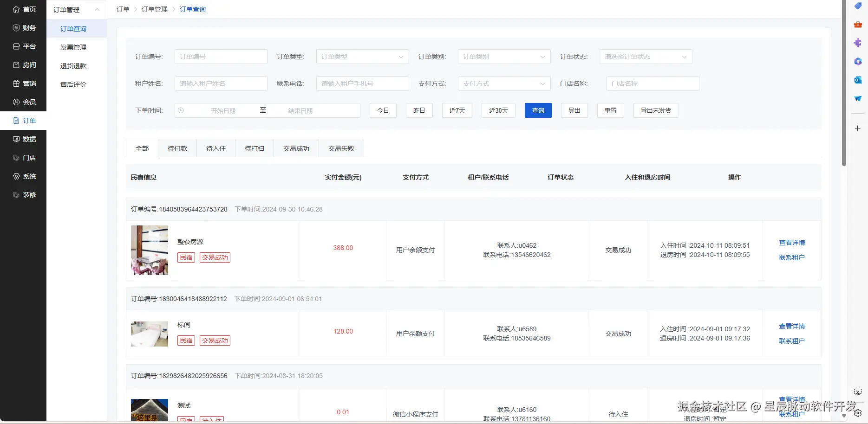The height and width of the screenshot is (424, 868).
Task: Open browser sidebar settings gear at bottom
Action: click(x=858, y=413)
